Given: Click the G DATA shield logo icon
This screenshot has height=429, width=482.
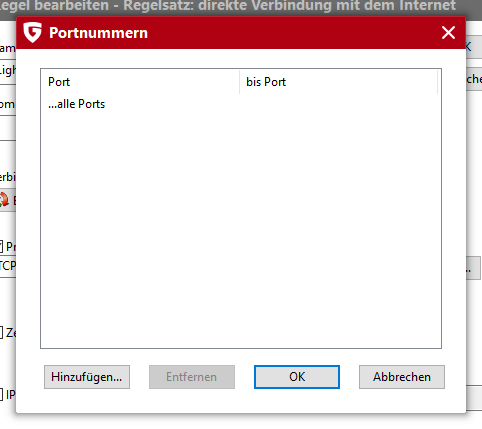Looking at the screenshot, I should 32,32.
